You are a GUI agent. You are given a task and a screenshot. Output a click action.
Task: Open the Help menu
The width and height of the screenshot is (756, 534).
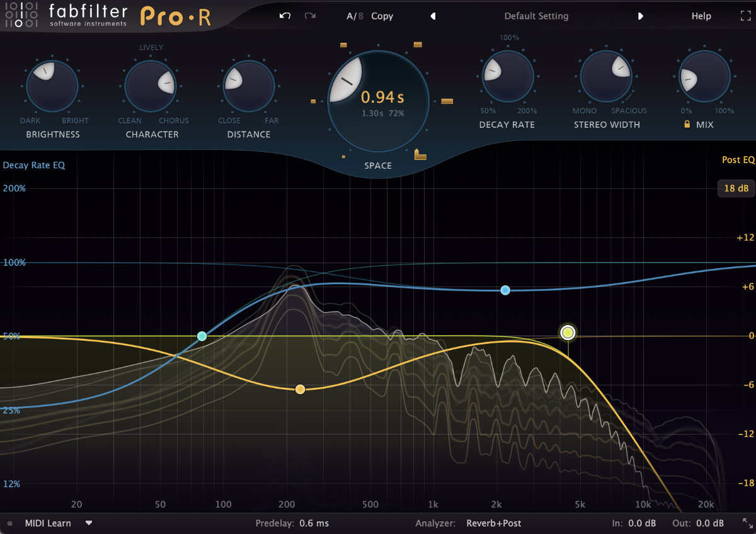(701, 16)
